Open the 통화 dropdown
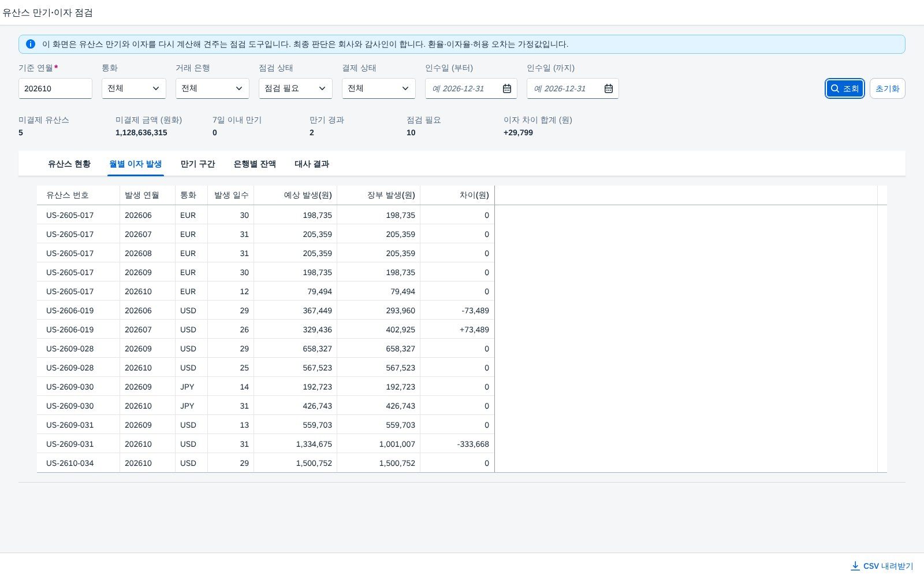Image resolution: width=924 pixels, height=578 pixels. pos(134,88)
